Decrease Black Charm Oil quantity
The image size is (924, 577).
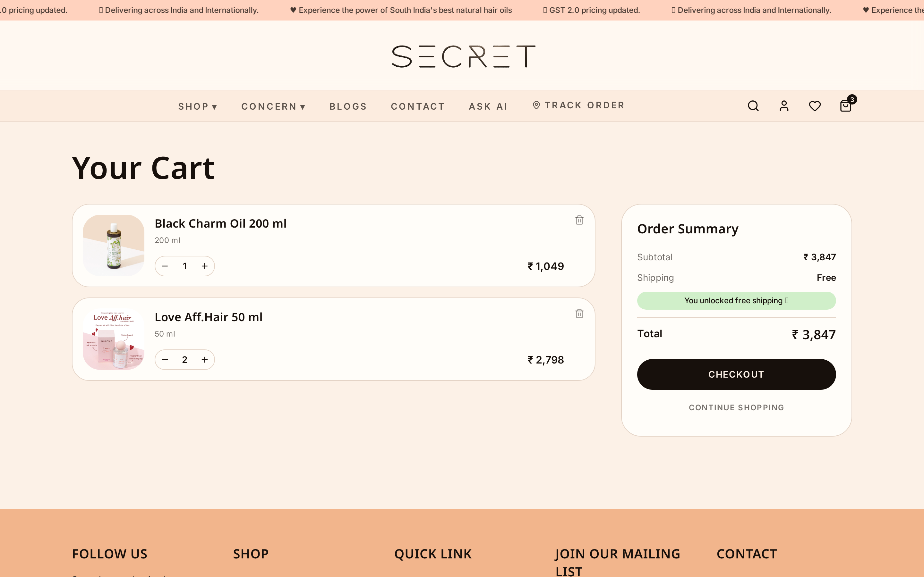165,266
